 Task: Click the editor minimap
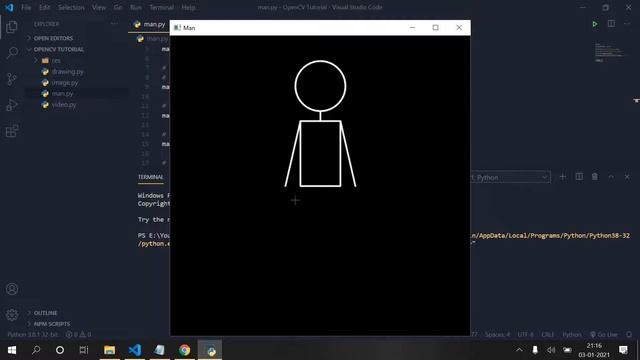point(608,52)
